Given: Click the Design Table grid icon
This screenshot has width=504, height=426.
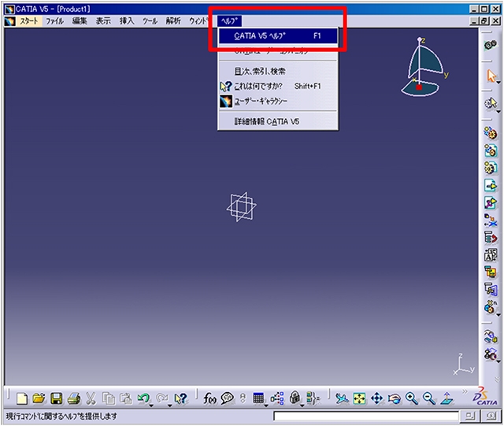Looking at the screenshot, I should click(x=258, y=398).
